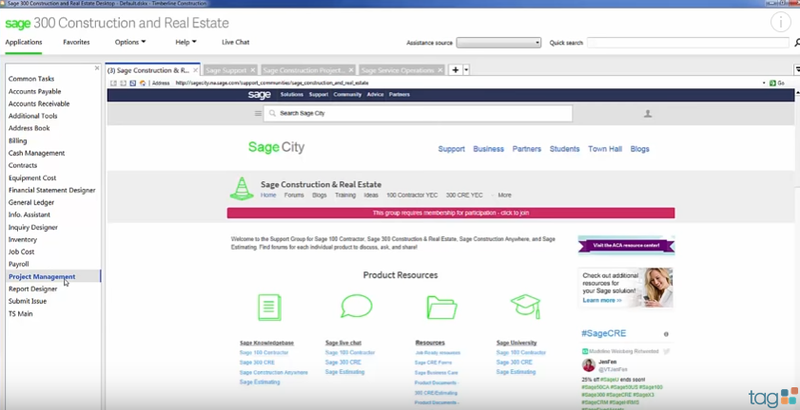This screenshot has width=800, height=410.
Task: Open the Help dropdown menu
Action: click(186, 42)
